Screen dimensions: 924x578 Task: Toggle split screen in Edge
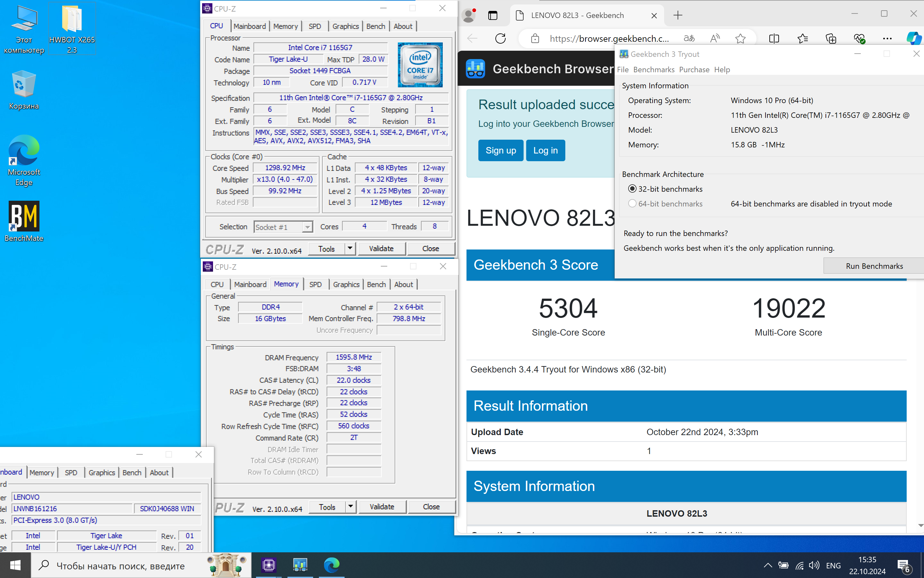[774, 38]
